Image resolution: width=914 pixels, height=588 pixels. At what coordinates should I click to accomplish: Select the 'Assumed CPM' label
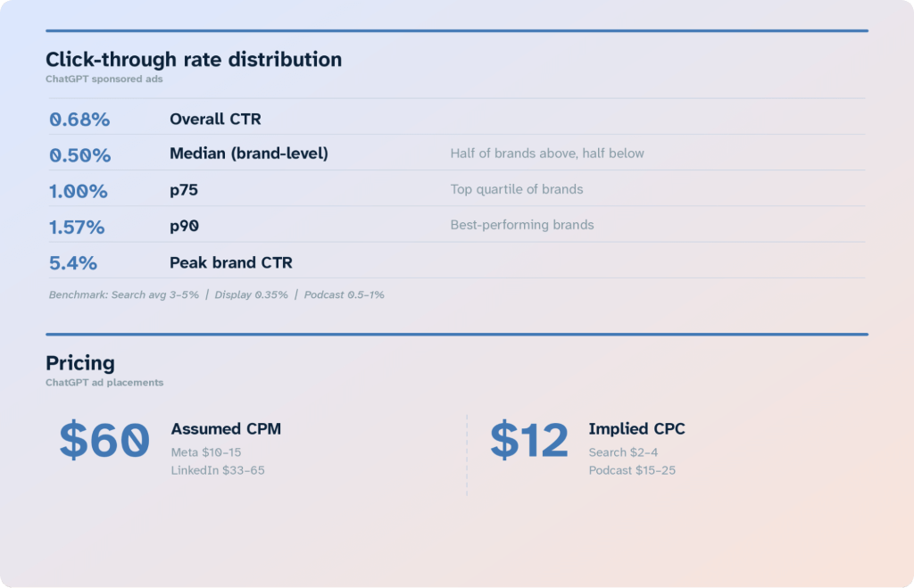coord(226,429)
